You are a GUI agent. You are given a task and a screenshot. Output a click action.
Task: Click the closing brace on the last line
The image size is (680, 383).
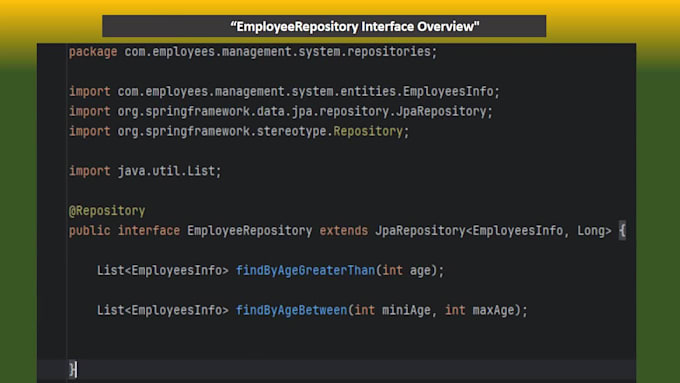pyautogui.click(x=73, y=370)
